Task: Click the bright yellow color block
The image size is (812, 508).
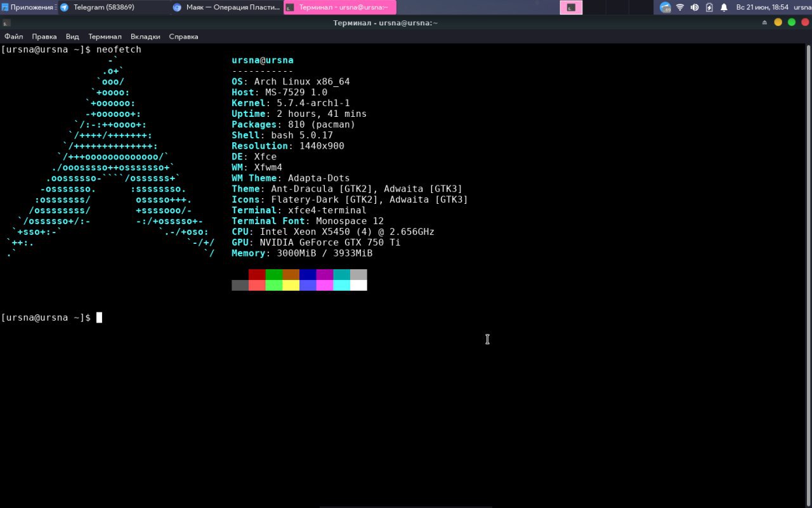Action: click(291, 285)
